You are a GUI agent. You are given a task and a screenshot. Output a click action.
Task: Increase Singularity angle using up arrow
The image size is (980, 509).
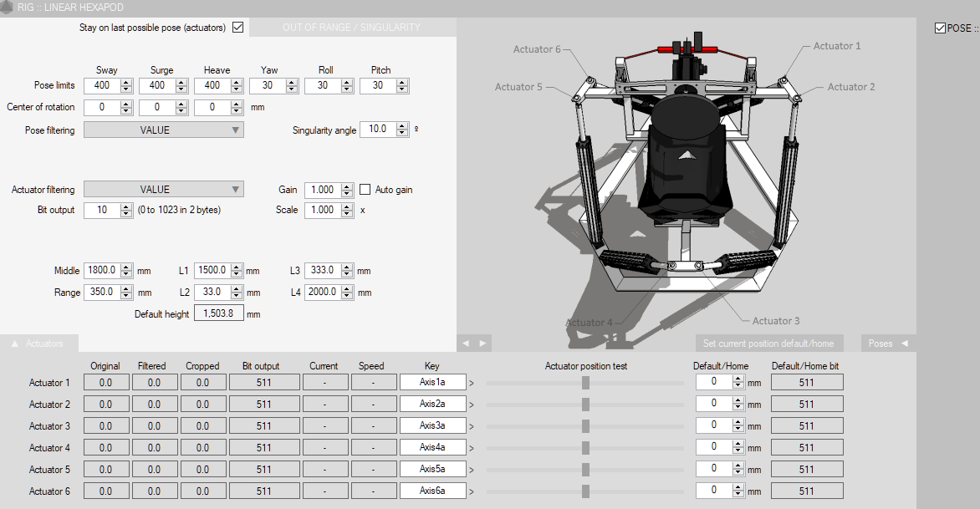coord(403,126)
